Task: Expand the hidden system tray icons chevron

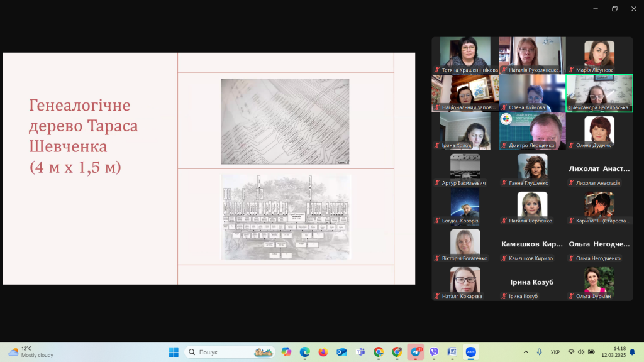Action: click(x=526, y=352)
